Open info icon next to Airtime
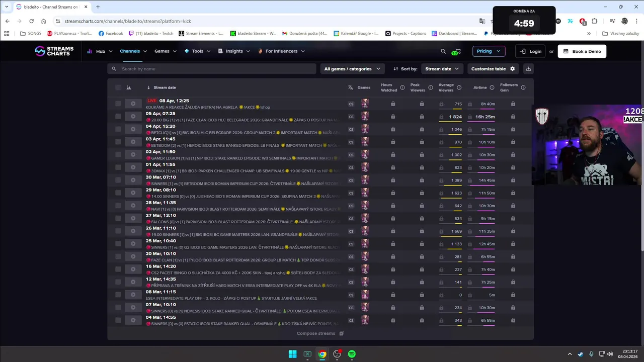The image size is (644, 362). (492, 87)
